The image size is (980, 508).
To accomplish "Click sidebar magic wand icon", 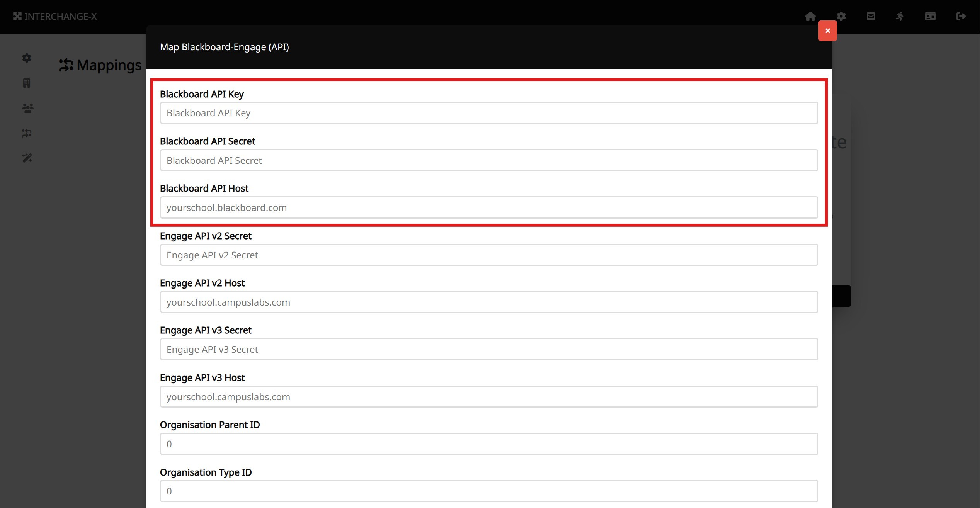I will point(27,158).
